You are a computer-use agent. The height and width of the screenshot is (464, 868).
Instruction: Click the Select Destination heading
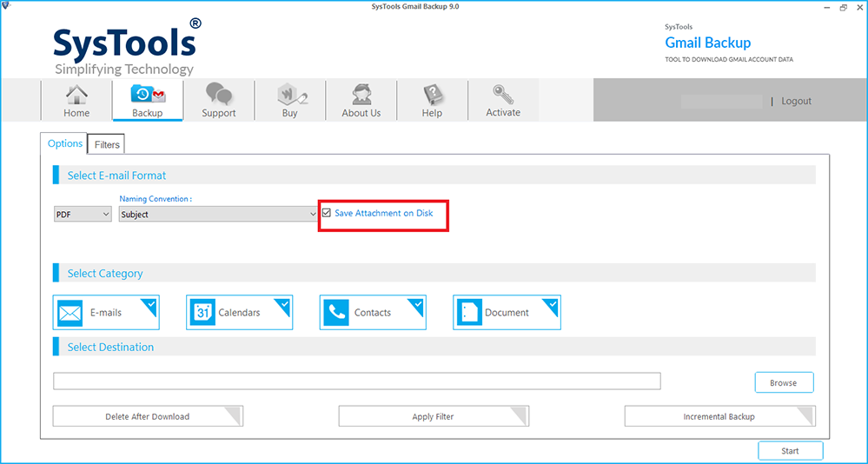[110, 348]
